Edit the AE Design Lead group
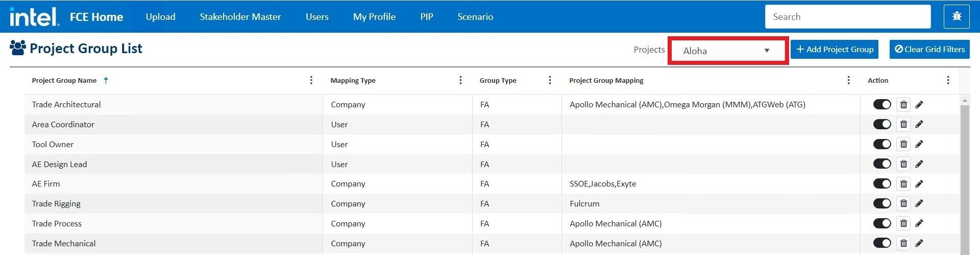Image resolution: width=980 pixels, height=255 pixels. (919, 164)
